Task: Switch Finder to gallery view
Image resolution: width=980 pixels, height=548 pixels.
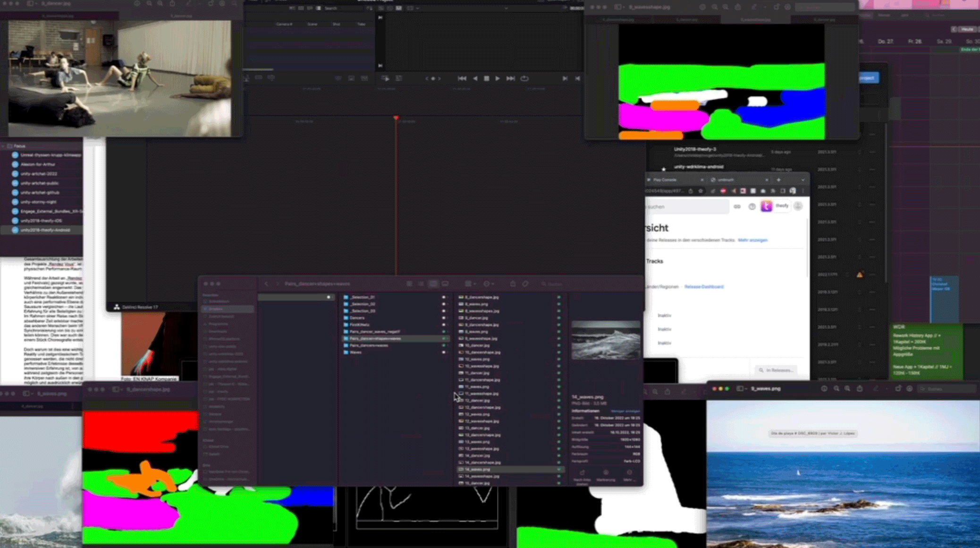Action: tap(445, 284)
